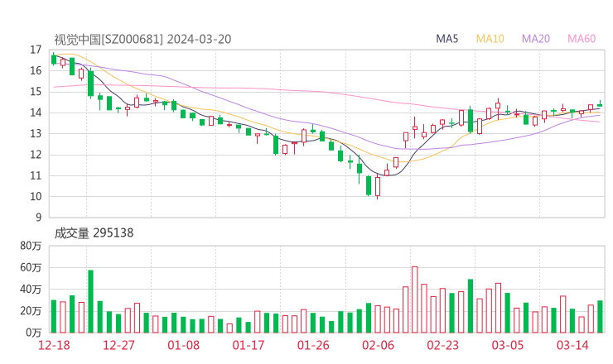Click the price axis label 9

pyautogui.click(x=38, y=218)
